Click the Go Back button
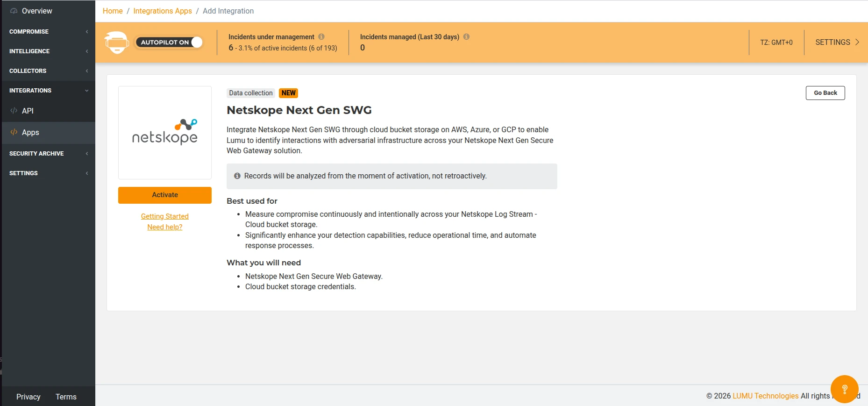This screenshot has width=868, height=406. 825,93
